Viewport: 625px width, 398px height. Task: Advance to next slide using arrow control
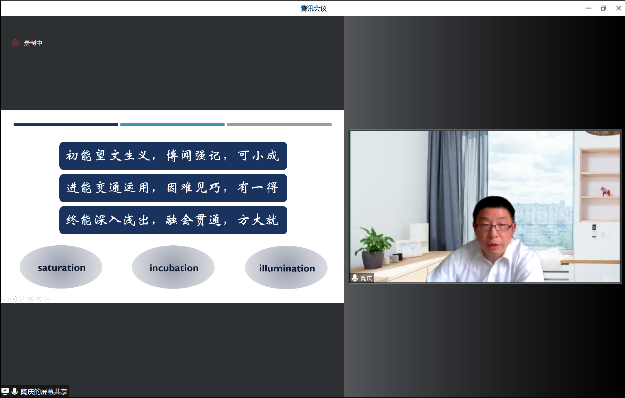point(14,299)
